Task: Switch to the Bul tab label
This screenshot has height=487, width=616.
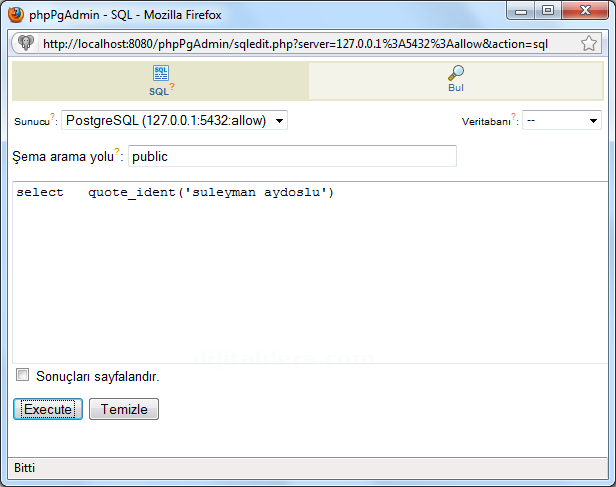Action: 455,88
